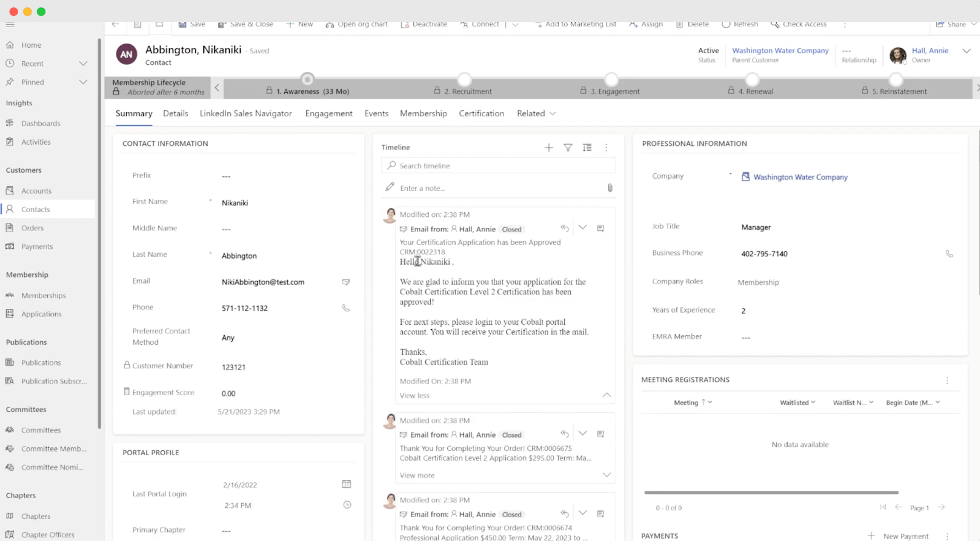Switch to the Details tab
Screen dimensions: 980x541
(x=176, y=114)
